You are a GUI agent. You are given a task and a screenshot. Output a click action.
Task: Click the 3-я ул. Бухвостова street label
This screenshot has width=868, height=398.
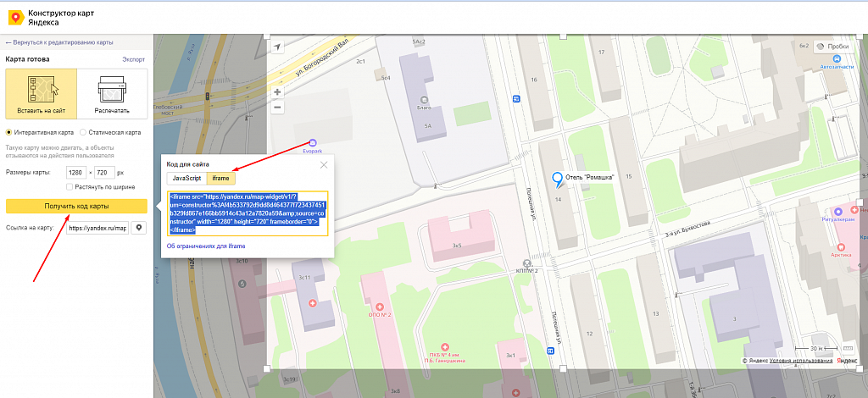689,229
